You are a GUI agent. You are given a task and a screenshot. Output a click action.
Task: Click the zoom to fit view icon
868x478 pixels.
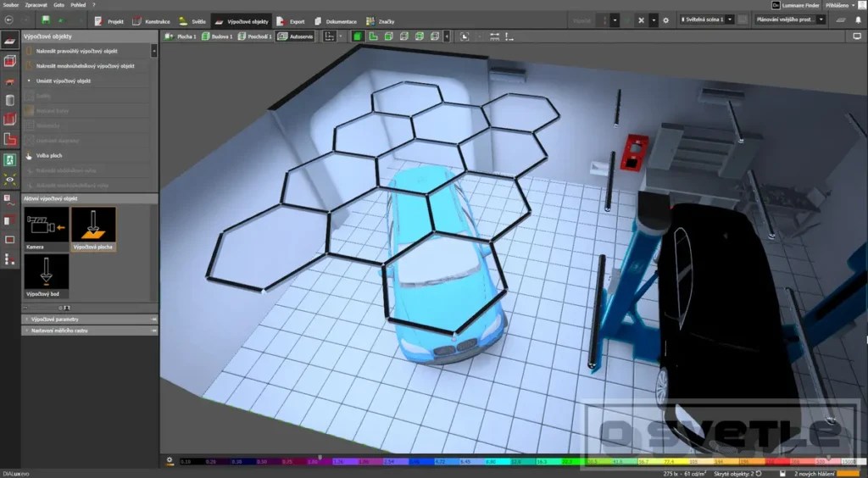point(465,36)
